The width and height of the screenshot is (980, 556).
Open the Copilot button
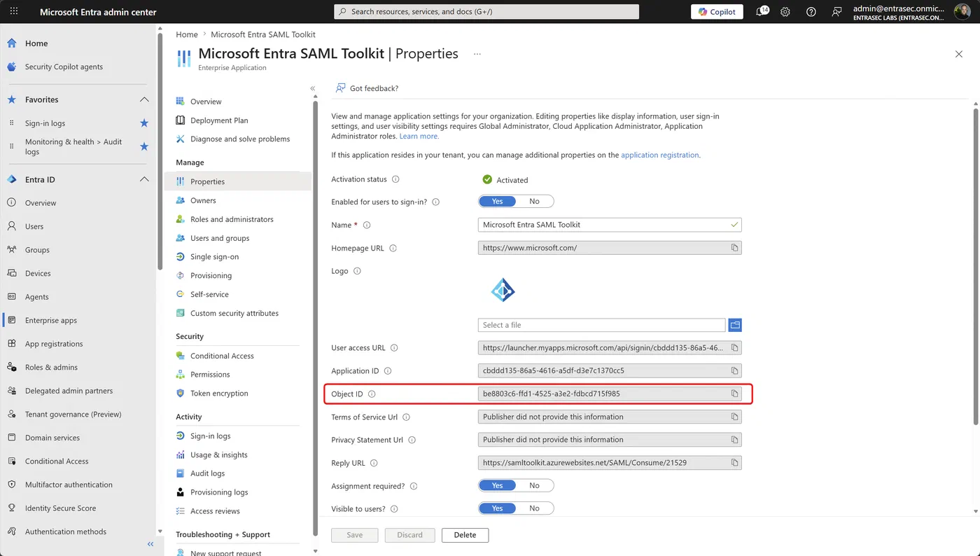pyautogui.click(x=717, y=12)
